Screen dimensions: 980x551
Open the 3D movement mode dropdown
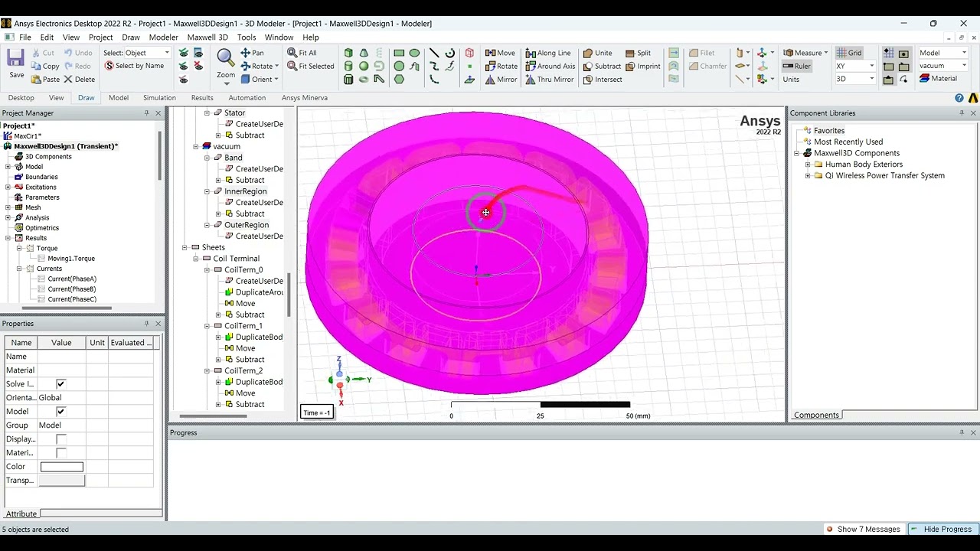(x=871, y=79)
